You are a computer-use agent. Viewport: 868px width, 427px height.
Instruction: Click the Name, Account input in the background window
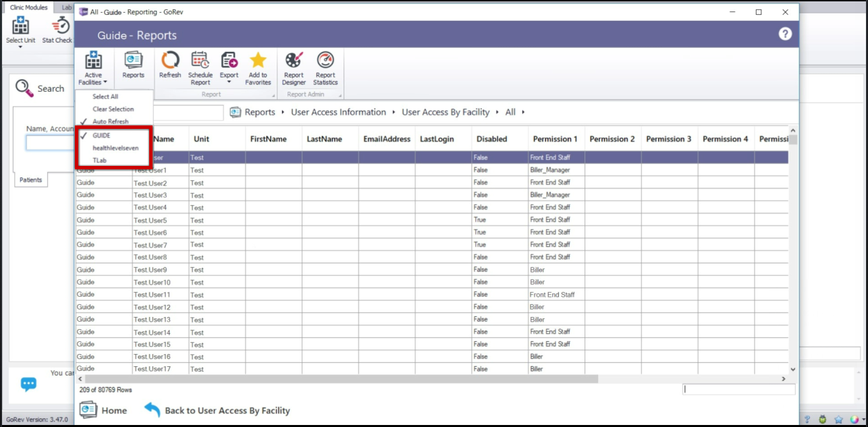51,142
